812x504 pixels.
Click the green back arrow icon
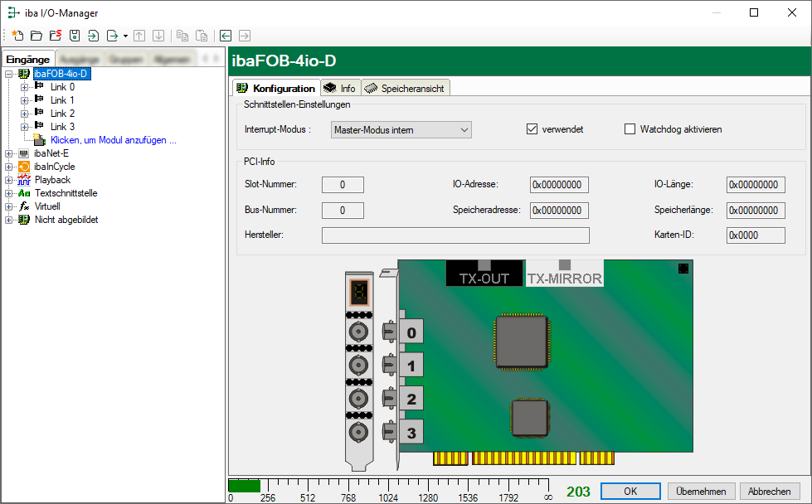[x=226, y=36]
